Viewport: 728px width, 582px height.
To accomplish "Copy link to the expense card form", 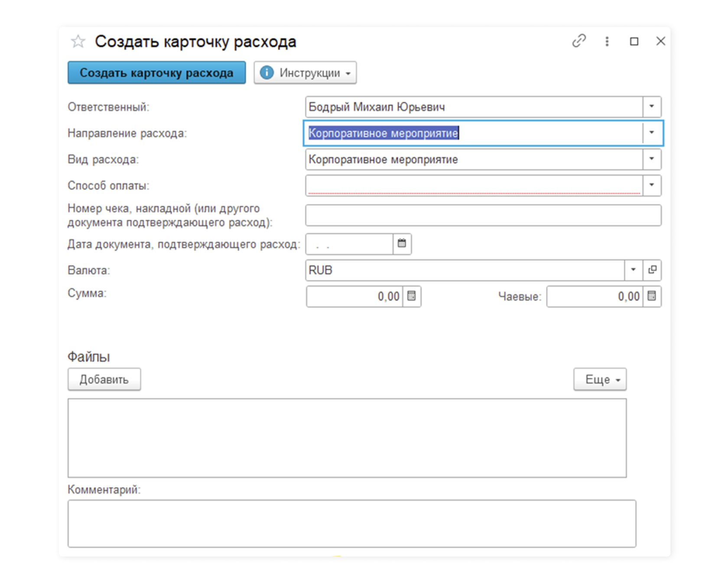I will [x=579, y=41].
